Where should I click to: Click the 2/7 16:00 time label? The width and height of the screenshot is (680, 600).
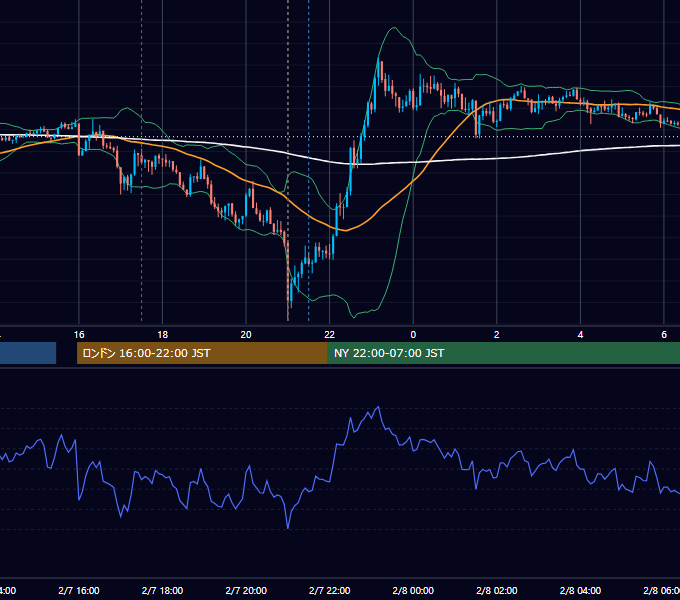79,590
